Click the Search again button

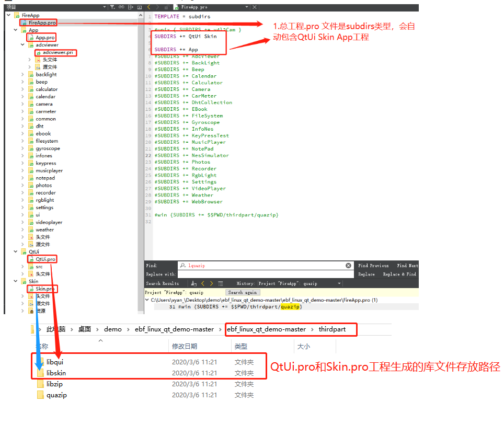pos(243,293)
